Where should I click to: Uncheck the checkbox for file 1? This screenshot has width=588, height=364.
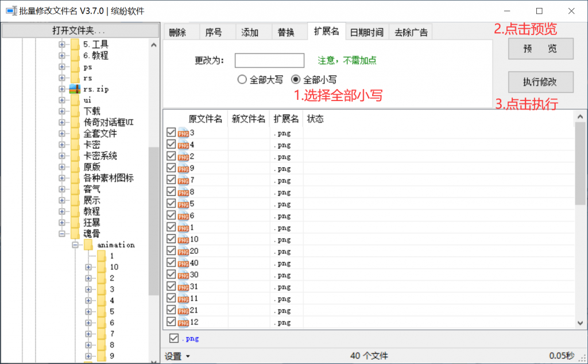pos(171,227)
